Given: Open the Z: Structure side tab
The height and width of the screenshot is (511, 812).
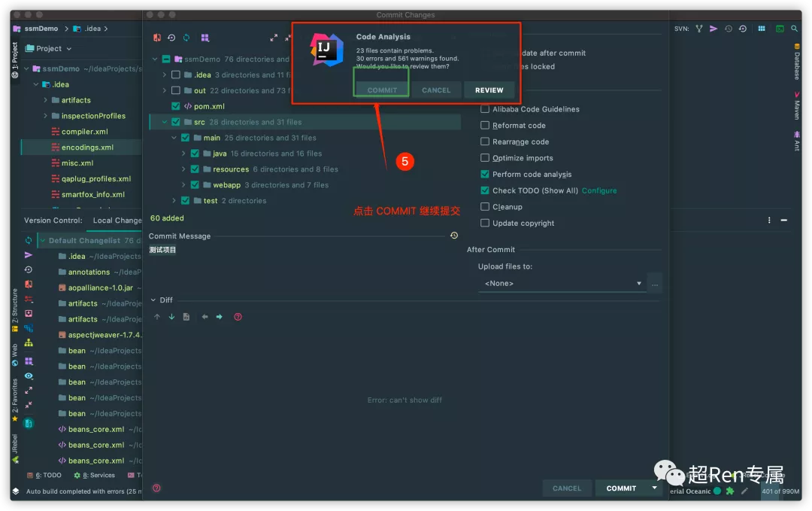Looking at the screenshot, I should click(14, 310).
